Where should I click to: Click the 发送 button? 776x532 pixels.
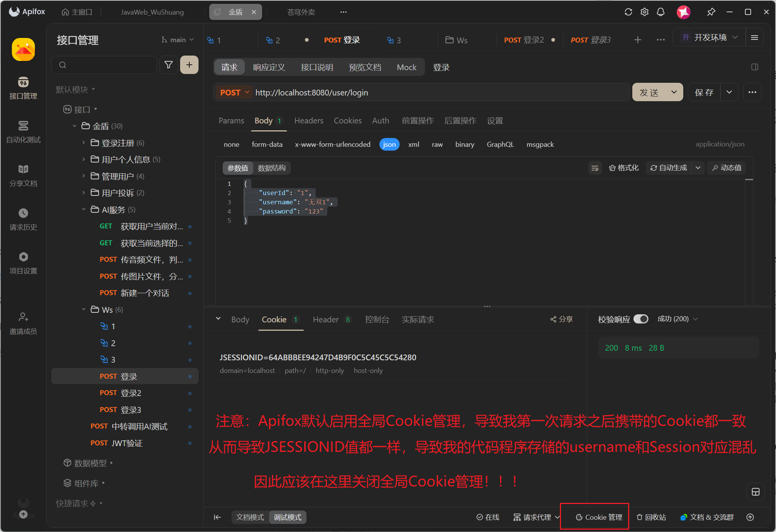click(650, 92)
